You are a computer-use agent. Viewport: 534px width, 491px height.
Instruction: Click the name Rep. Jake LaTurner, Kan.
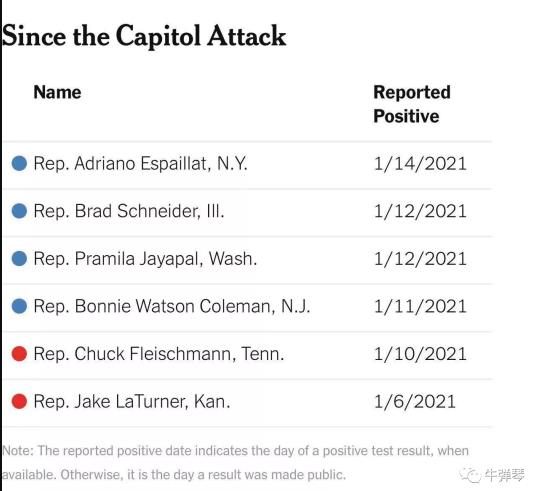(132, 401)
